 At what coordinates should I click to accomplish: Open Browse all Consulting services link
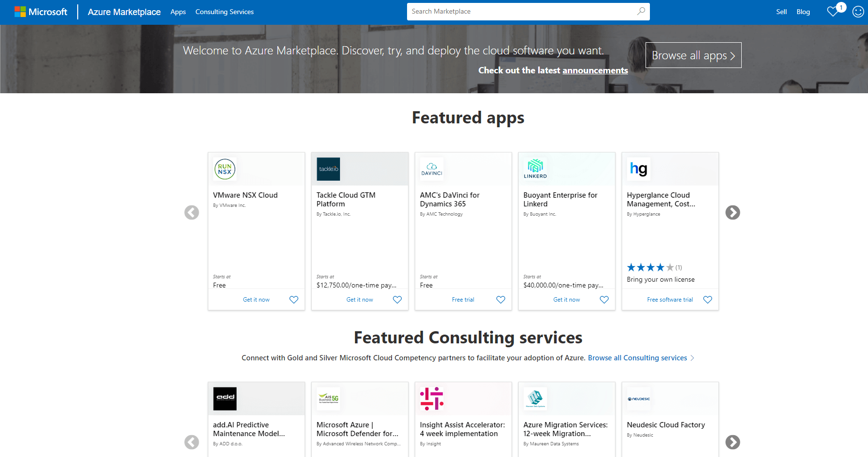(637, 358)
